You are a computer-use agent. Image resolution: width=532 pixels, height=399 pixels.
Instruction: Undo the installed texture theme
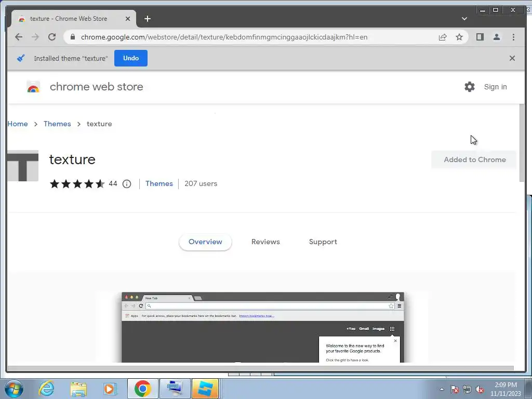[x=130, y=58]
